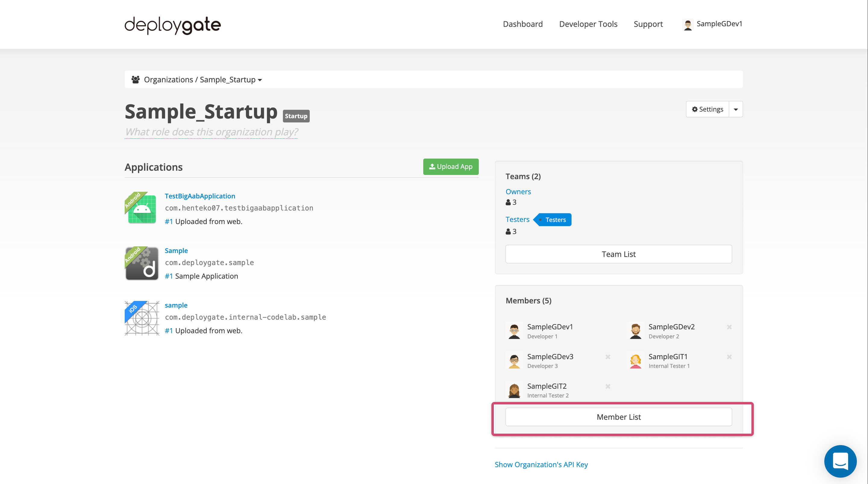Open the Testers team link
The image size is (868, 484).
point(518,219)
